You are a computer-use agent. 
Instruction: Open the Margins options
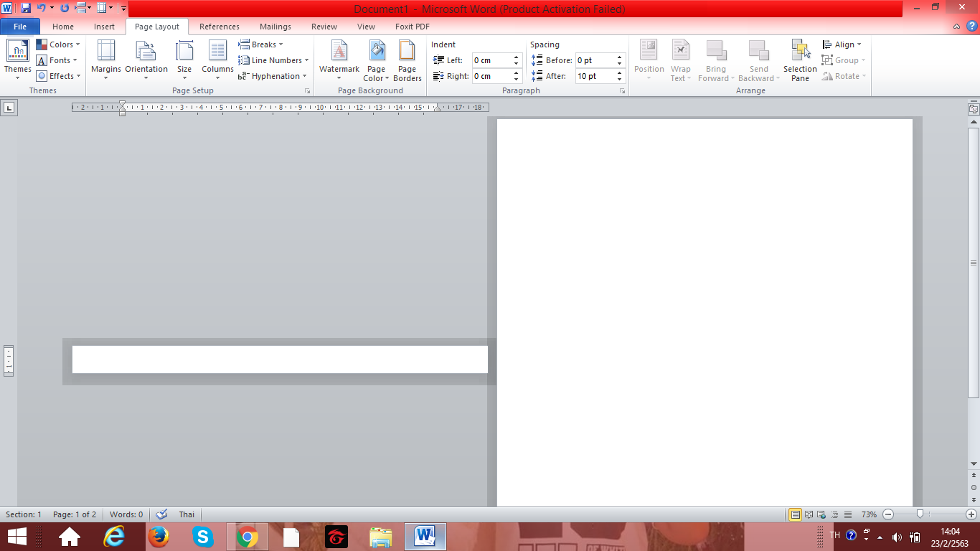(x=106, y=57)
